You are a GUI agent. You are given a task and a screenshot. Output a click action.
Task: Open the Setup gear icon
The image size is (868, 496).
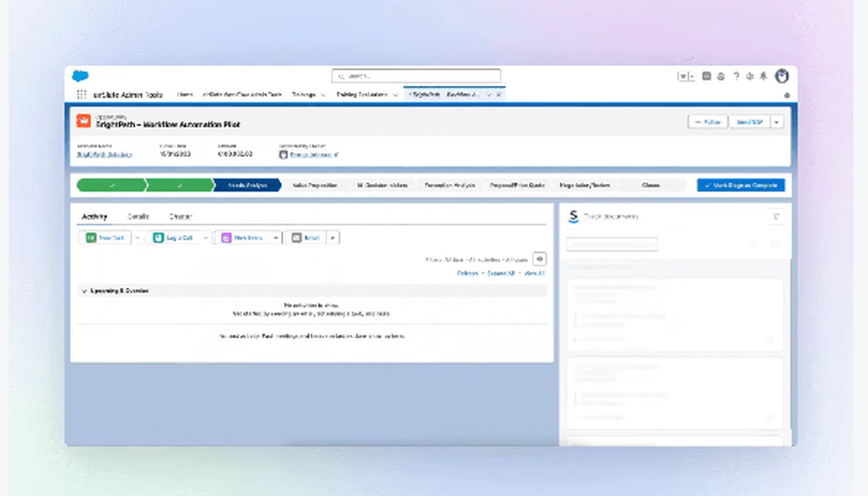750,76
